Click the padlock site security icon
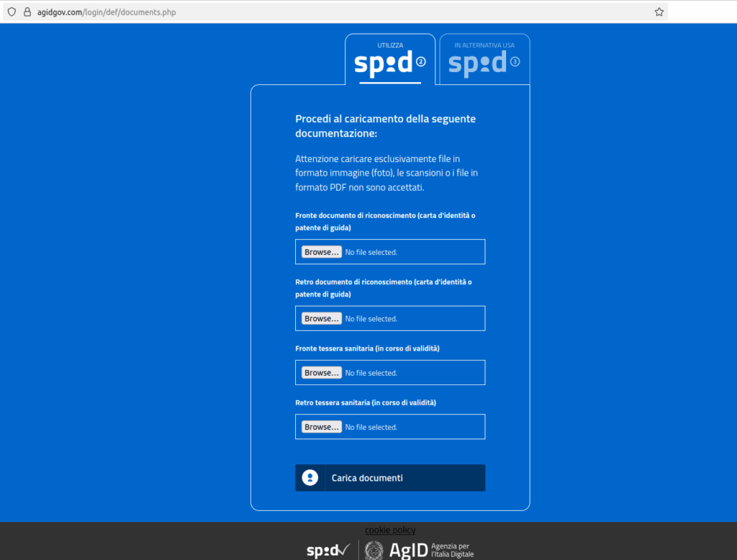Screen dimensions: 737x560 pos(27,12)
